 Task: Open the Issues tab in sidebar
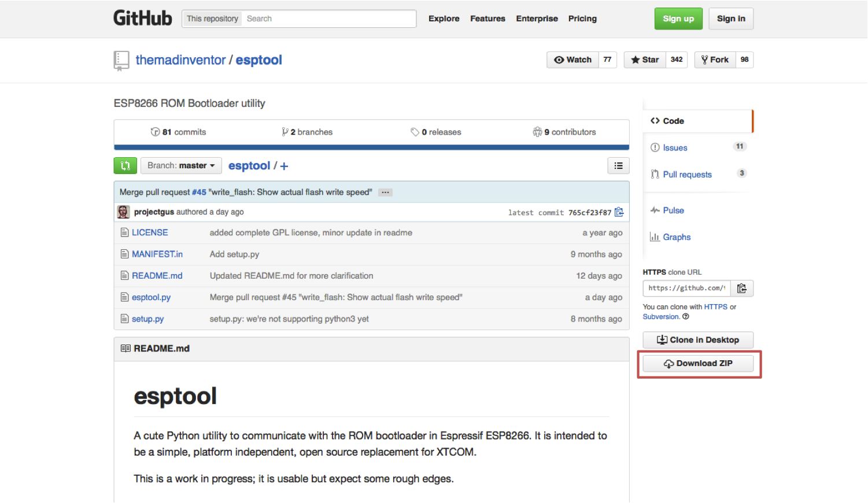(x=675, y=148)
